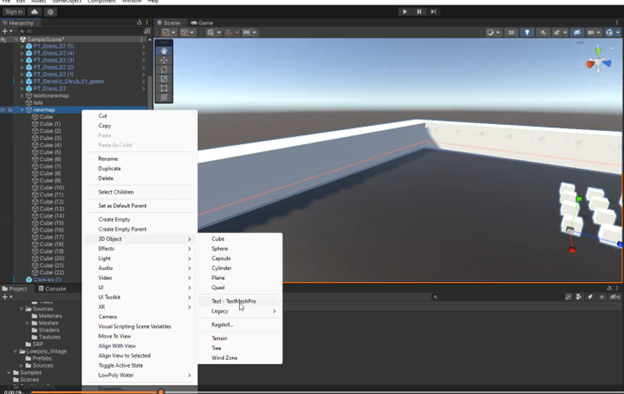
Task: Open the Hierarchy add (+) menu
Action: [x=7, y=31]
